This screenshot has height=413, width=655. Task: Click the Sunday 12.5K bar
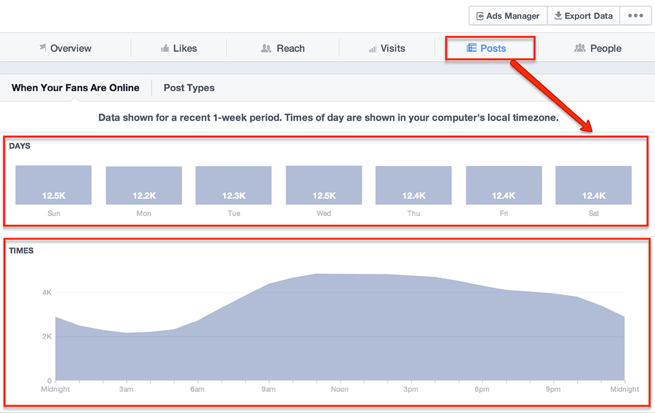click(53, 186)
